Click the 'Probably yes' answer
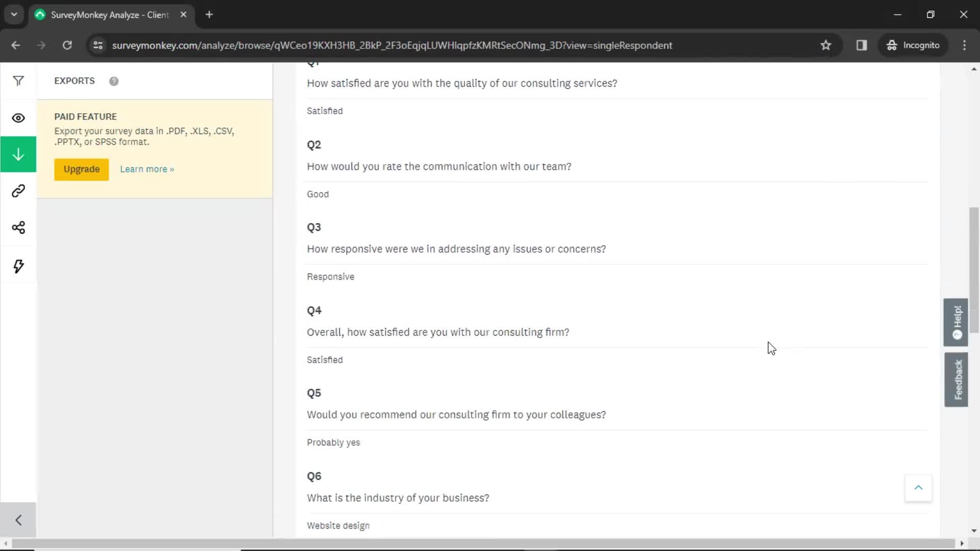Screen dimensions: 980x551 point(333,443)
